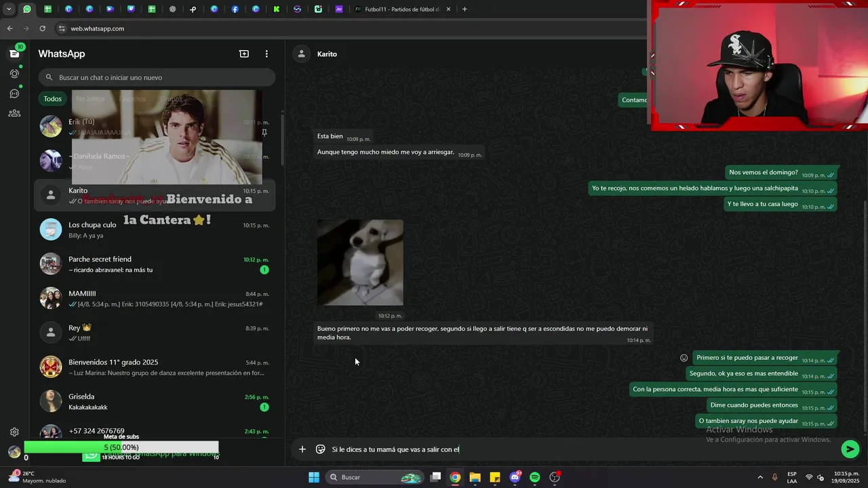
Task: Click the pin icon on Erik chat
Action: (x=264, y=133)
